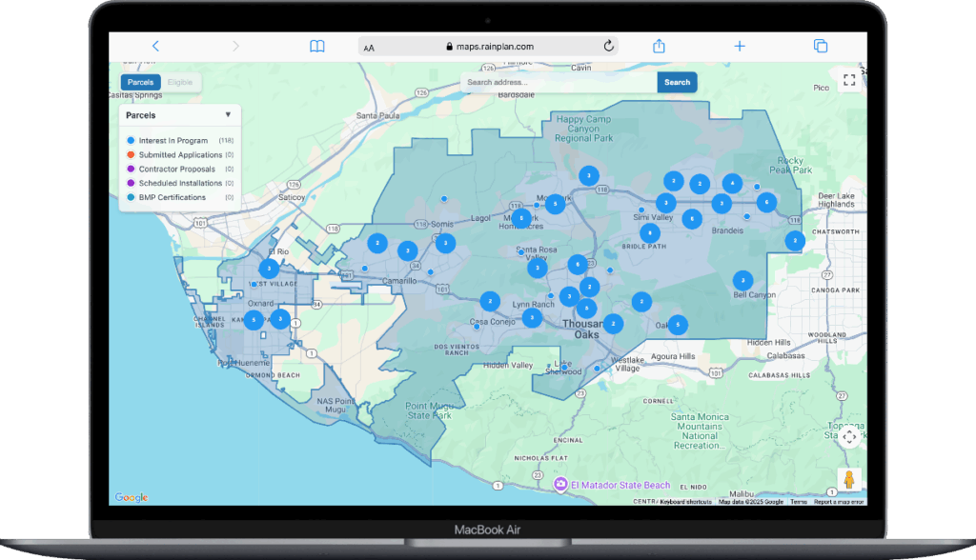
Task: Toggle the Interest In Program legend item
Action: point(173,141)
